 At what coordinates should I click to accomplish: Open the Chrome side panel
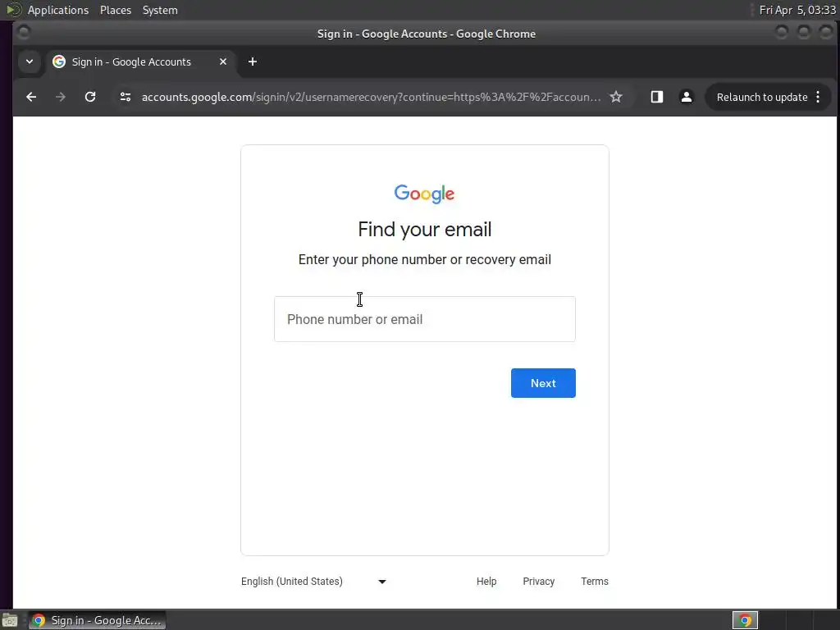pyautogui.click(x=657, y=97)
